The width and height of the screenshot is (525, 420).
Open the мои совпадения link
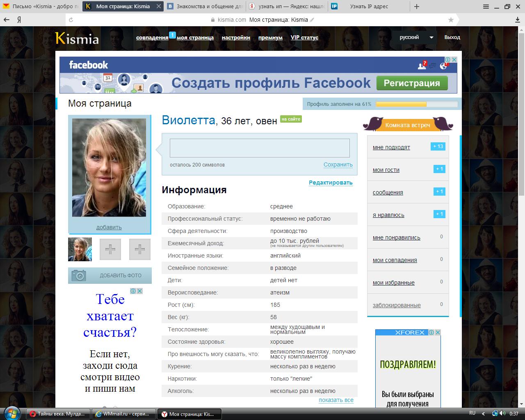[395, 260]
